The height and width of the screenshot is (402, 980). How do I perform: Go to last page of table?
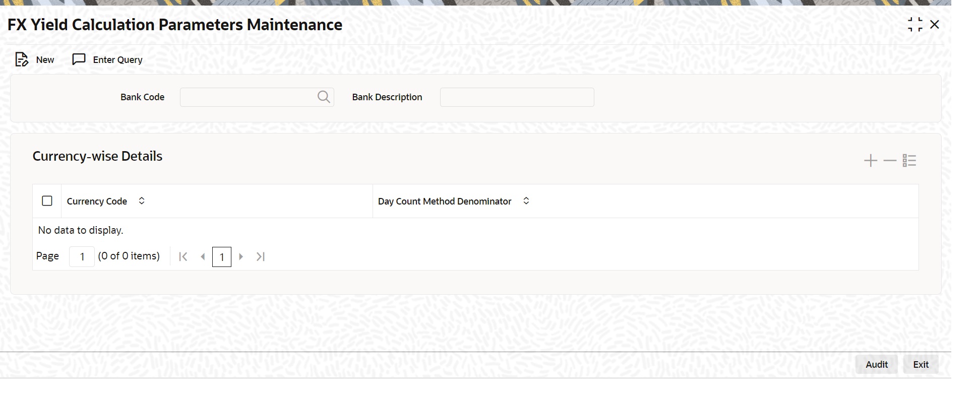coord(261,257)
